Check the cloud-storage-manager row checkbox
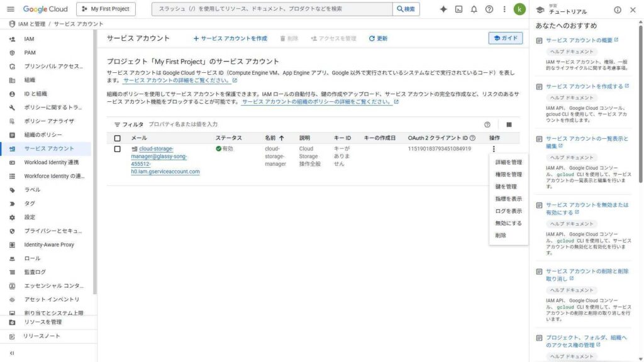 (x=118, y=149)
